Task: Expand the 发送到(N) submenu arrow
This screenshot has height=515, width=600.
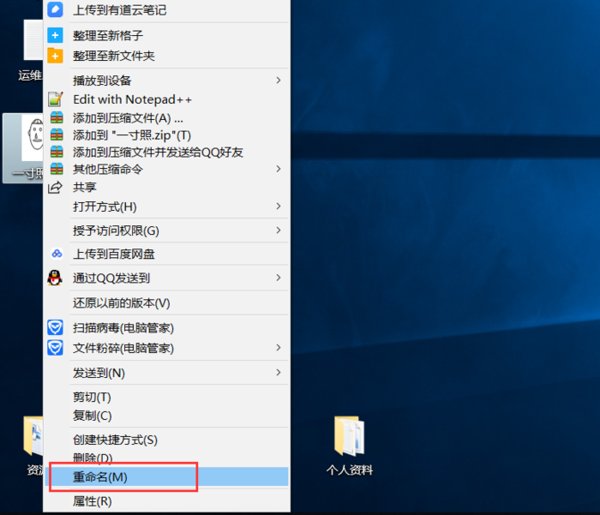Action: [x=279, y=372]
